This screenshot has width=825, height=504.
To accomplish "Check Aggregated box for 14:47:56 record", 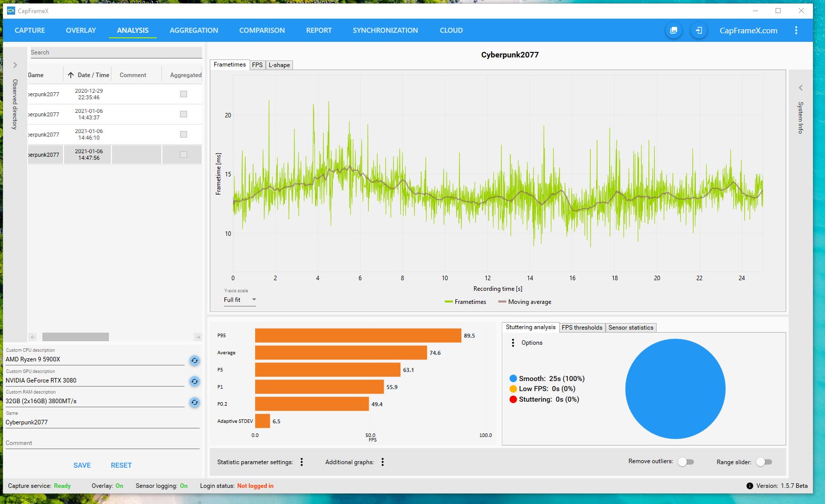I will [184, 155].
